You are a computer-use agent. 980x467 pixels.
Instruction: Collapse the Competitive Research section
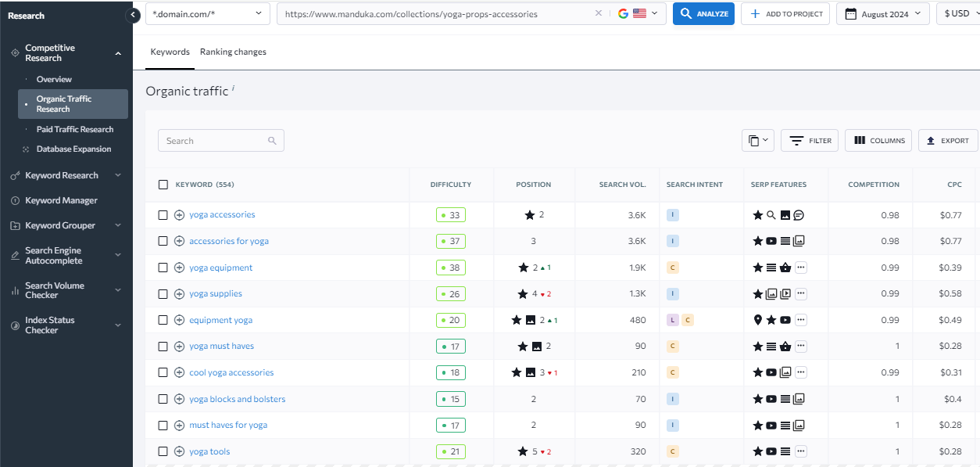click(x=118, y=53)
